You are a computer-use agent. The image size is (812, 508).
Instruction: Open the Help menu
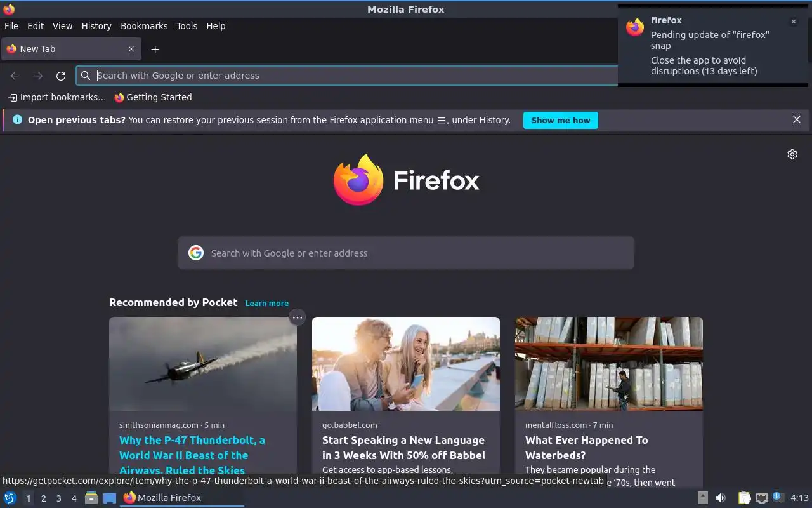tap(216, 26)
